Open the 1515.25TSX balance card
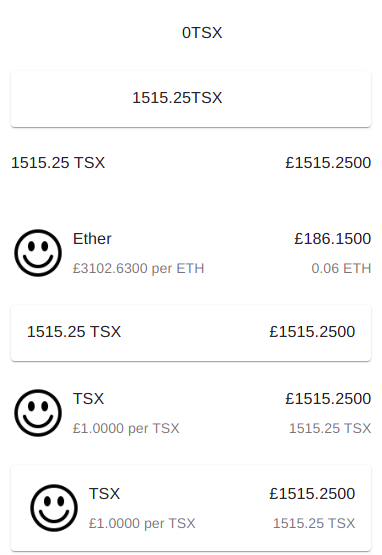 click(x=191, y=99)
